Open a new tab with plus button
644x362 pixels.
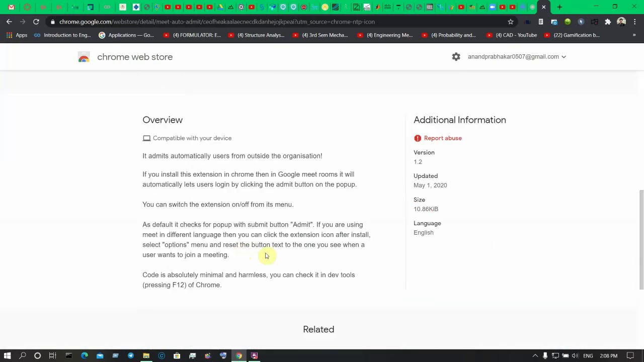[x=559, y=7]
